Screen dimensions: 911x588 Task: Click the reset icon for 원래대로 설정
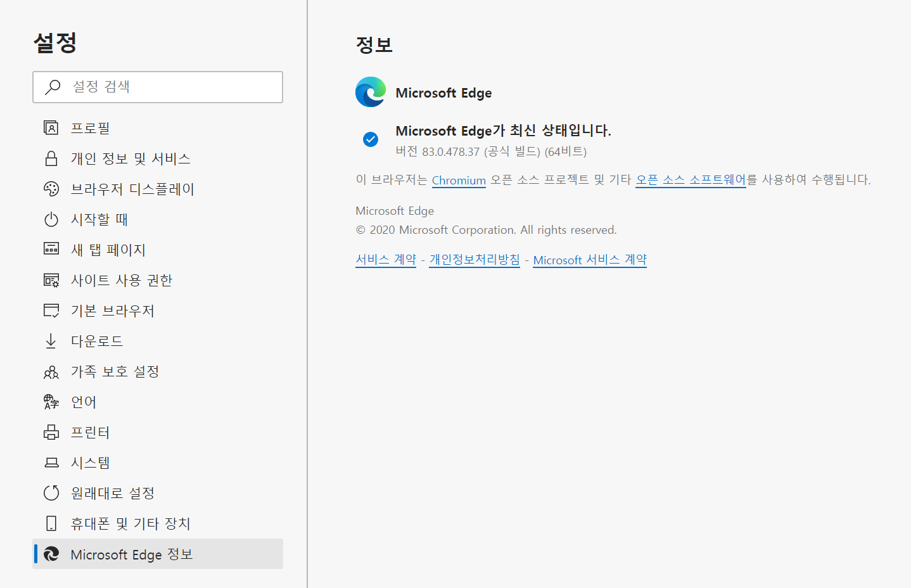[x=51, y=493]
